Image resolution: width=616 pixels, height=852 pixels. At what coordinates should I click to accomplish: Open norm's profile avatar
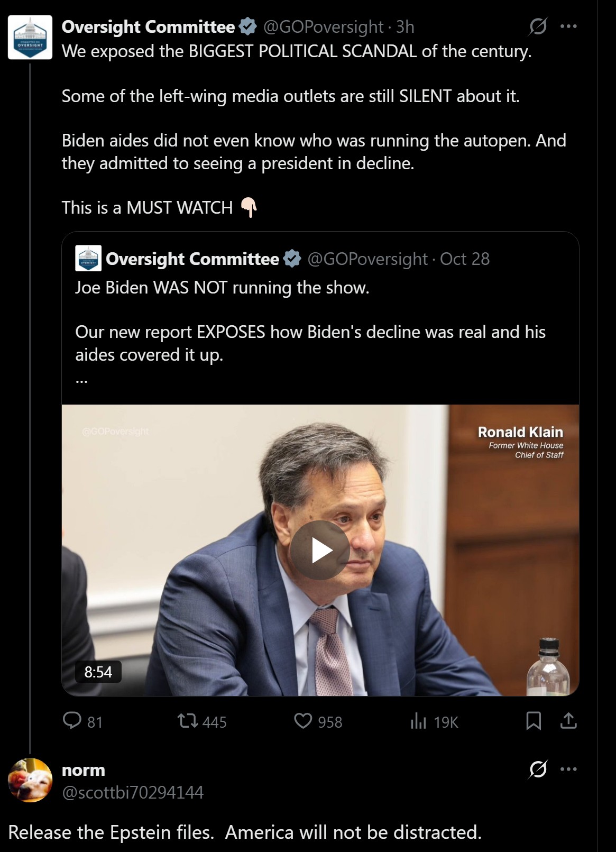30,780
